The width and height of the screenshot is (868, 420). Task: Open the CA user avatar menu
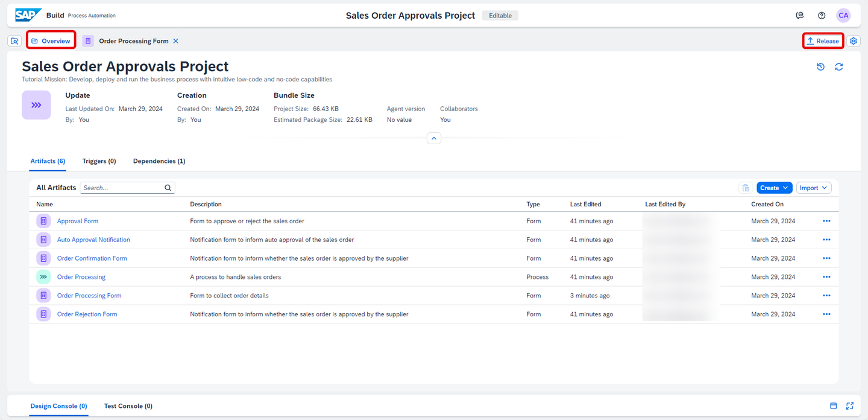click(x=843, y=16)
